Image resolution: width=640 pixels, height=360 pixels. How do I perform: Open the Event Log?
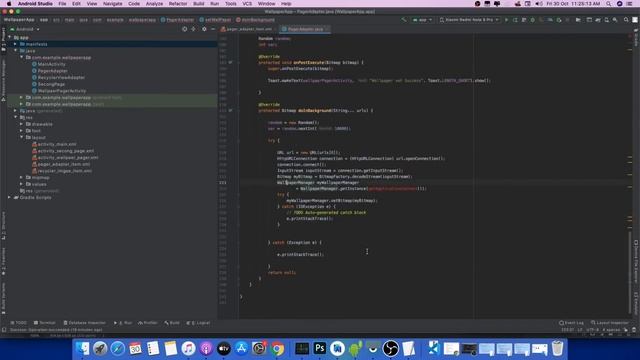click(571, 323)
